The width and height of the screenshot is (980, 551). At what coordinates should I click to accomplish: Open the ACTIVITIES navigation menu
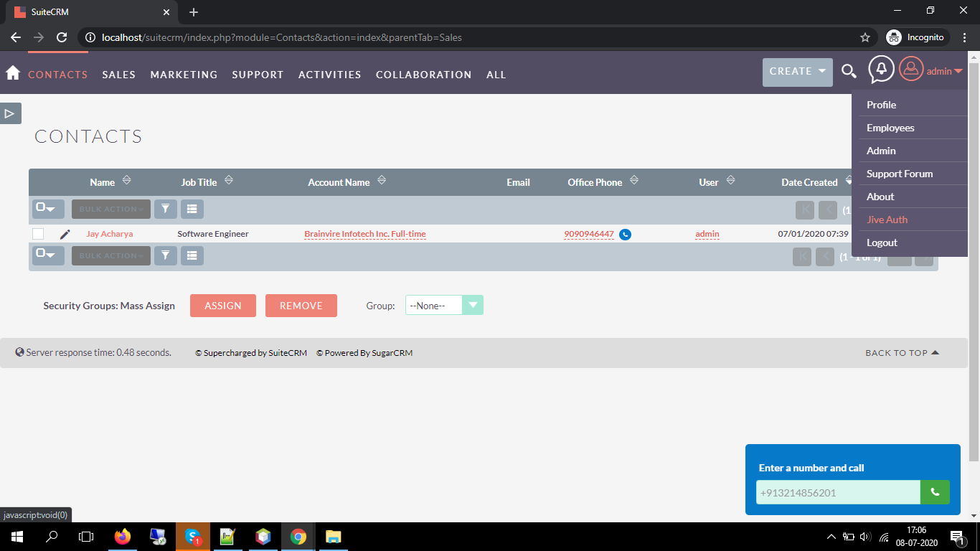330,75
